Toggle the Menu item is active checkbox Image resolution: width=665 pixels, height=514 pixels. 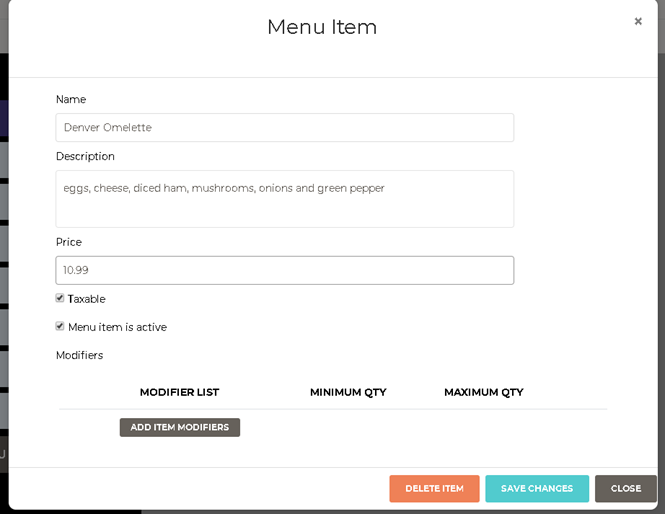pos(60,326)
